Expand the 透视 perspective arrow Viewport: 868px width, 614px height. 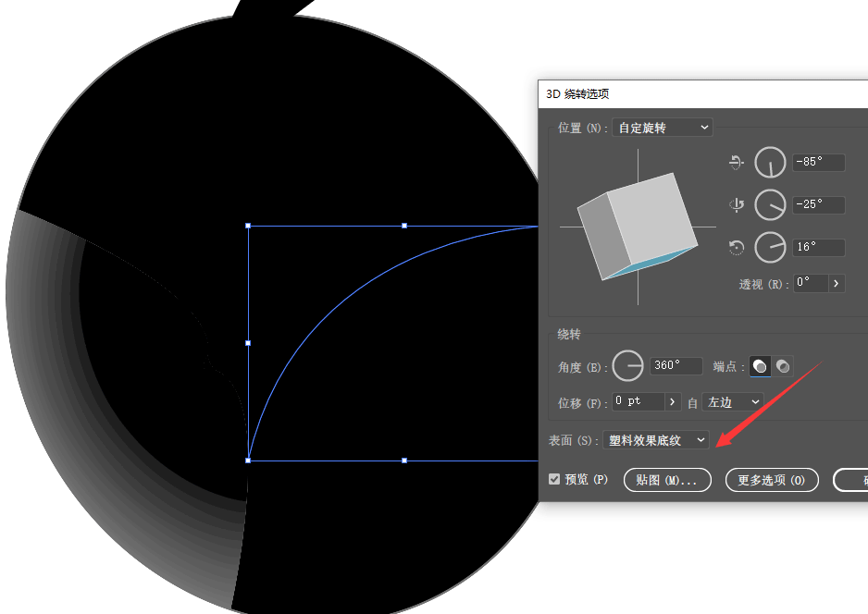click(x=837, y=283)
